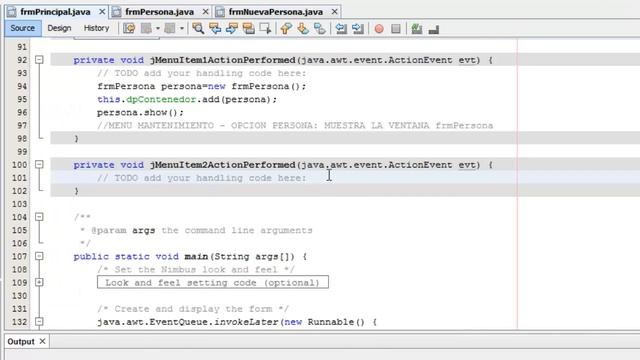Click the frmNuevaPersona.java tab file icon
The image size is (640, 360).
(x=220, y=12)
